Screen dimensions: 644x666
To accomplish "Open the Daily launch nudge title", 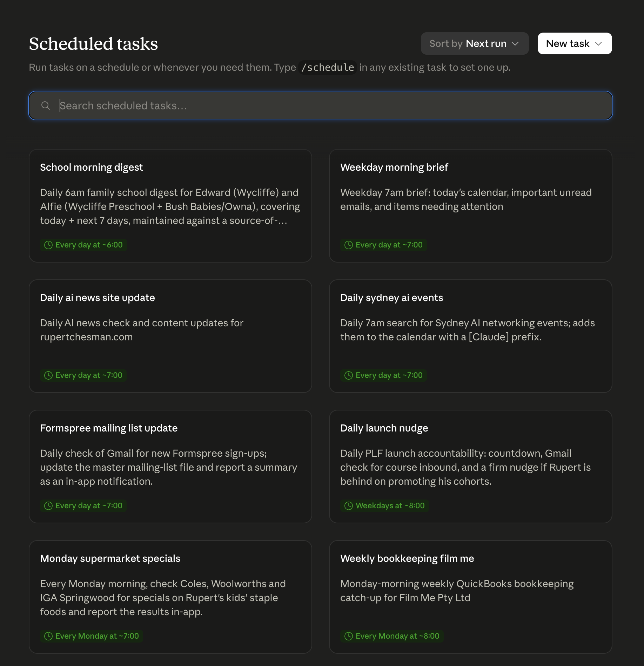I will [384, 428].
